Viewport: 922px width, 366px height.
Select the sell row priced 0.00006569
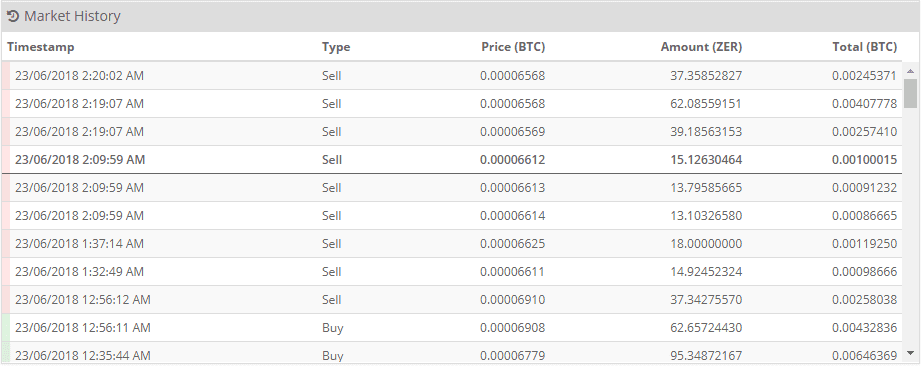pos(452,132)
